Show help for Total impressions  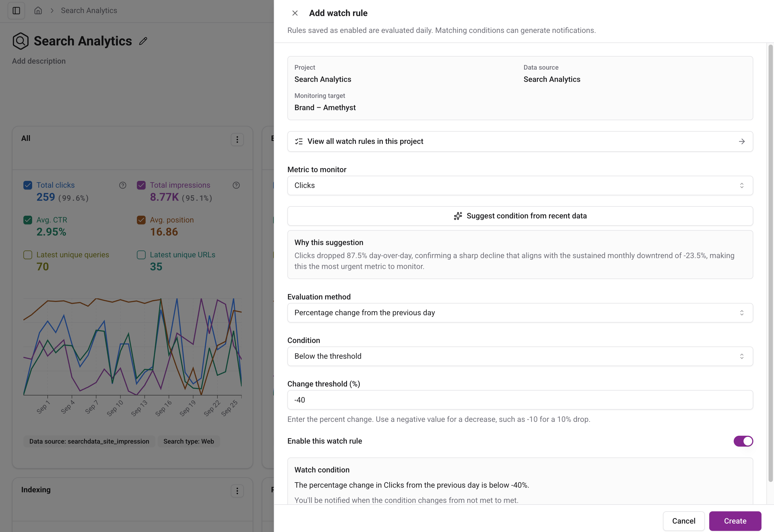pyautogui.click(x=236, y=185)
